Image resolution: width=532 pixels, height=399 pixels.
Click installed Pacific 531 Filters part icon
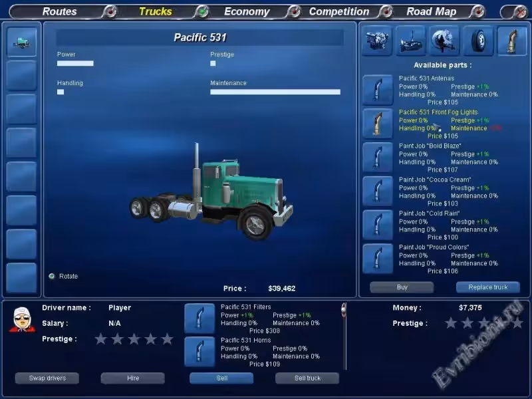point(199,319)
